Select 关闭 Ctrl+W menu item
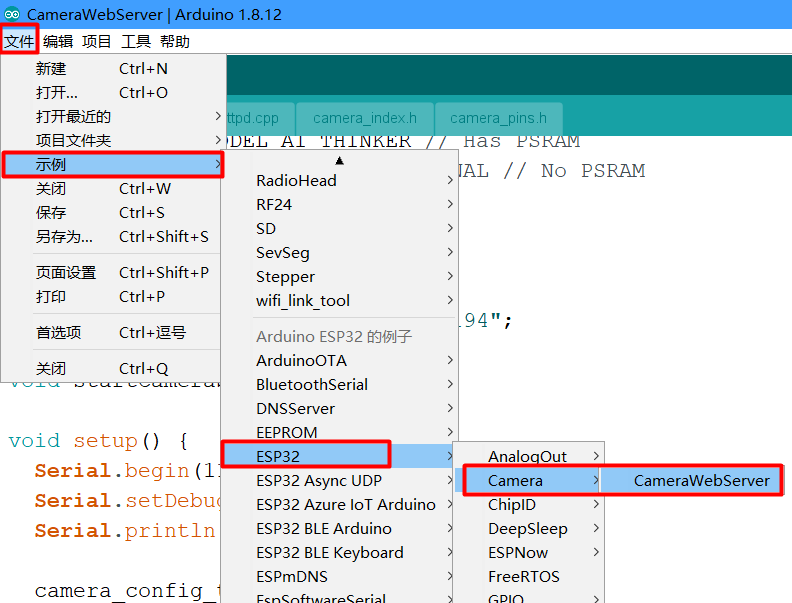Image resolution: width=792 pixels, height=603 pixels. (111, 188)
